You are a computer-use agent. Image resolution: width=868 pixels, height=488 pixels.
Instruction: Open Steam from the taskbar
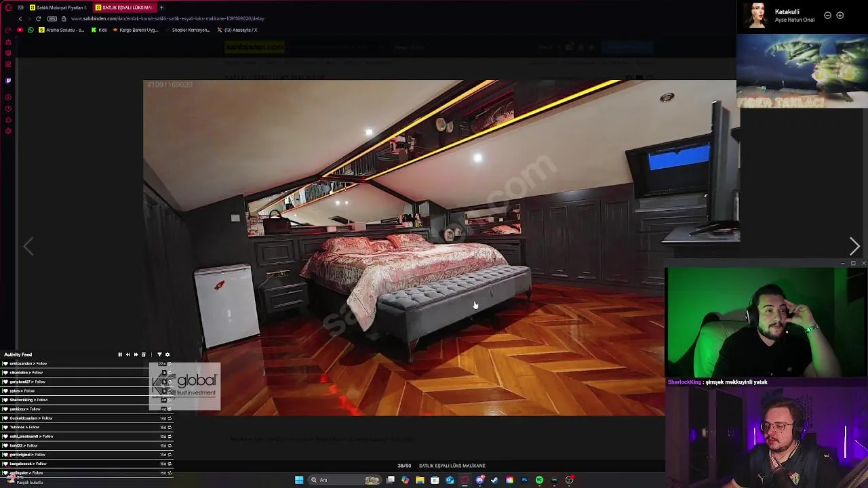click(x=494, y=480)
